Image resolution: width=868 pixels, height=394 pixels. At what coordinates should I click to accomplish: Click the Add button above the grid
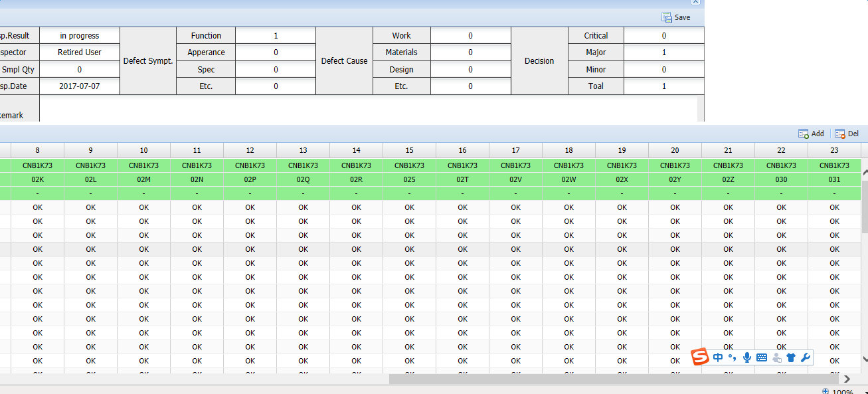point(811,134)
